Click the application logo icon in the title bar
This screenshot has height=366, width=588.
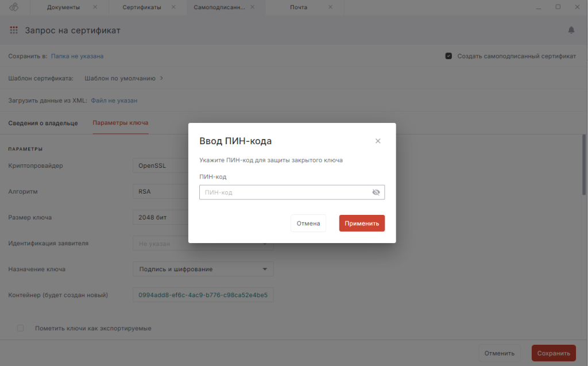(x=14, y=7)
